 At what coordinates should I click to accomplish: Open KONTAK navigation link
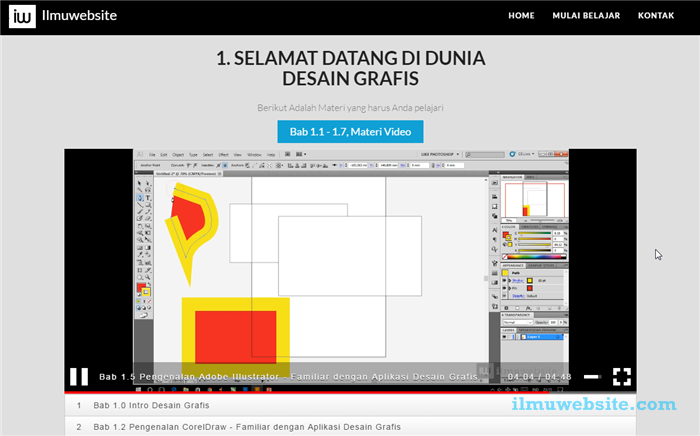point(656,16)
